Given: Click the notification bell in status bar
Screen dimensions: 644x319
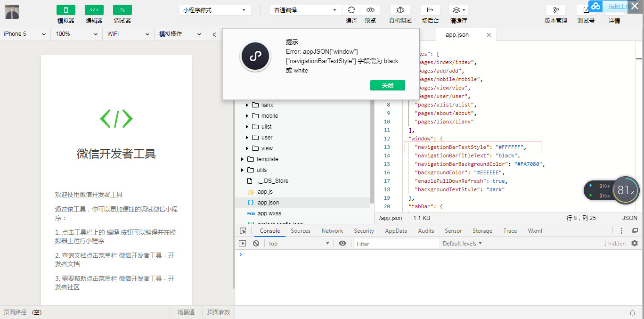Looking at the screenshot, I should pos(632,313).
